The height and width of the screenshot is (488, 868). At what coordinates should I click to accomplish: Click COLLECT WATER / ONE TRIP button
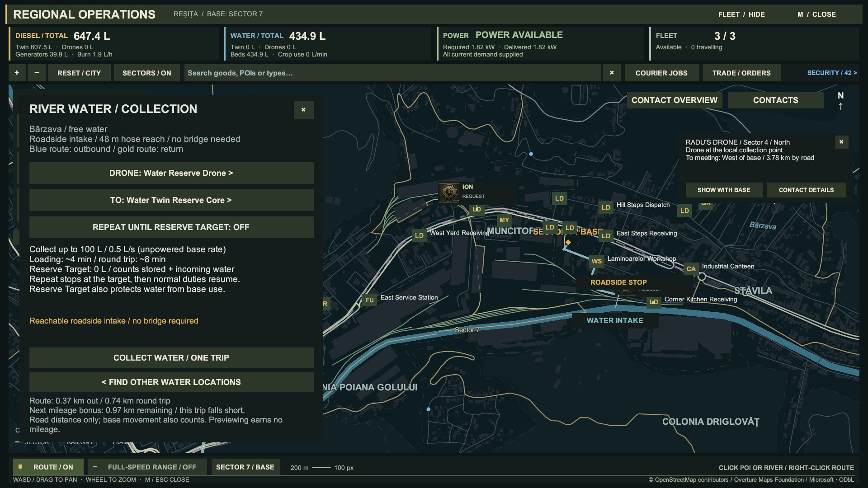(x=171, y=358)
